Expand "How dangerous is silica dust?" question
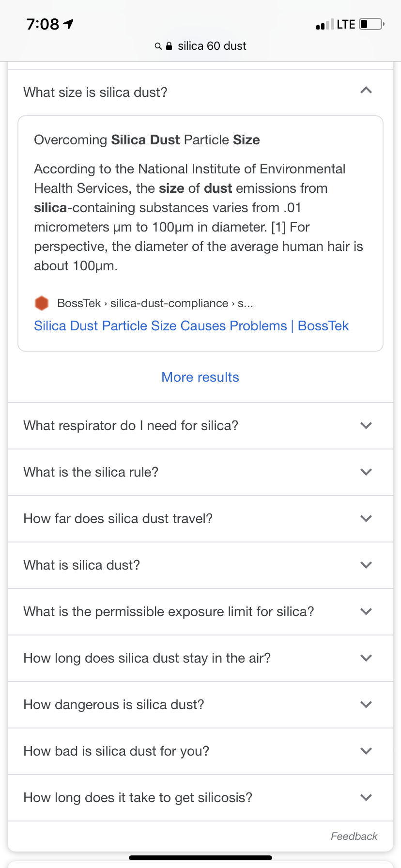Viewport: 401px width, 868px height. (366, 705)
